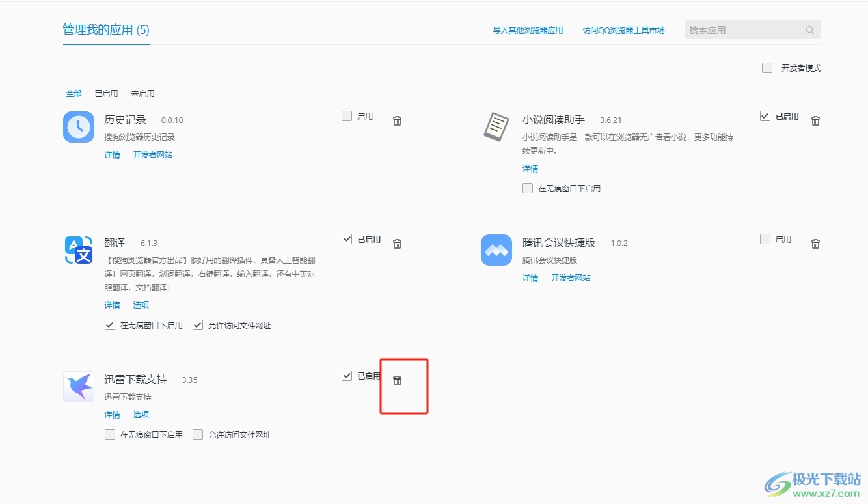Viewport: 868px width, 504px height.
Task: Click the 小说阅读助手 extension title
Action: tap(554, 120)
